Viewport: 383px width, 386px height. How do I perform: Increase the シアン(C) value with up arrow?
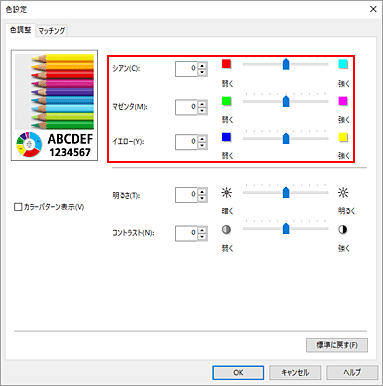pyautogui.click(x=202, y=65)
